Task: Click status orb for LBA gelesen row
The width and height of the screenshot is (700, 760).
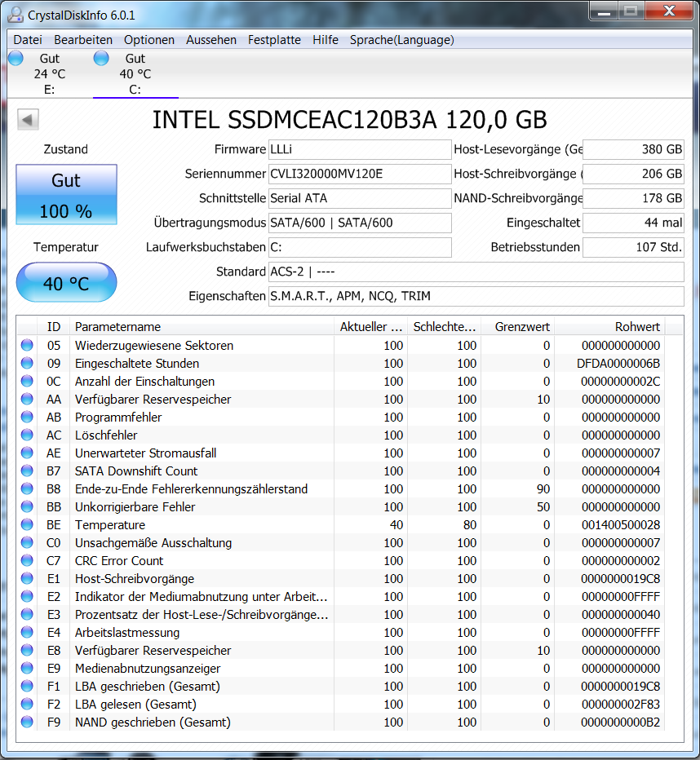Action: (27, 704)
